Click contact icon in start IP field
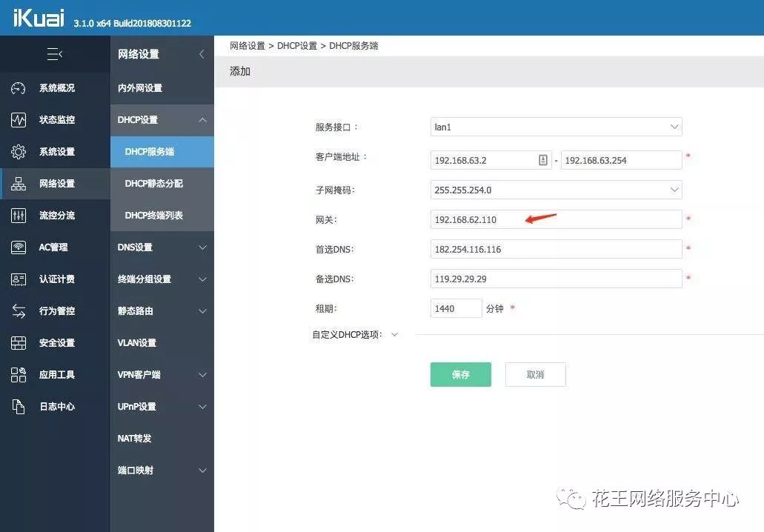This screenshot has width=764, height=532. tap(542, 160)
